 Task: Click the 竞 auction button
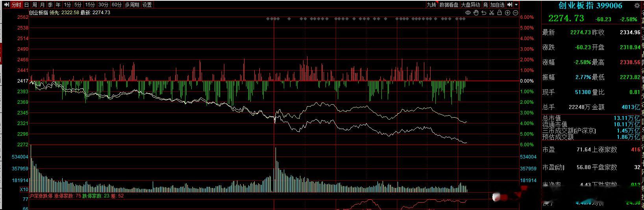(x=485, y=5)
